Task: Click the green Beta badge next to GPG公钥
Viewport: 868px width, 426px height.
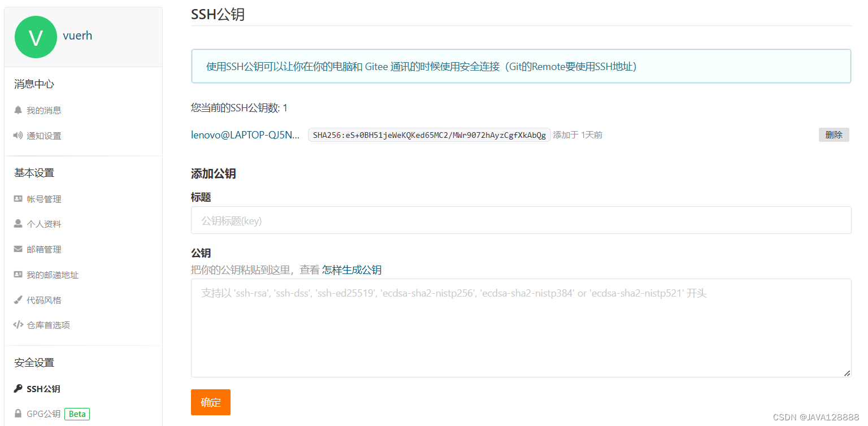Action: [76, 414]
